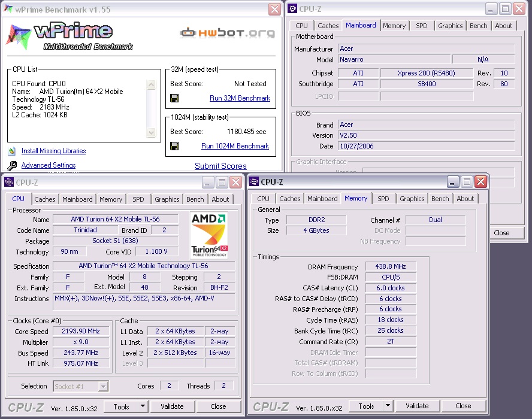
Task: Click the CPU-Z Mainboard window title icon
Action: click(x=292, y=8)
